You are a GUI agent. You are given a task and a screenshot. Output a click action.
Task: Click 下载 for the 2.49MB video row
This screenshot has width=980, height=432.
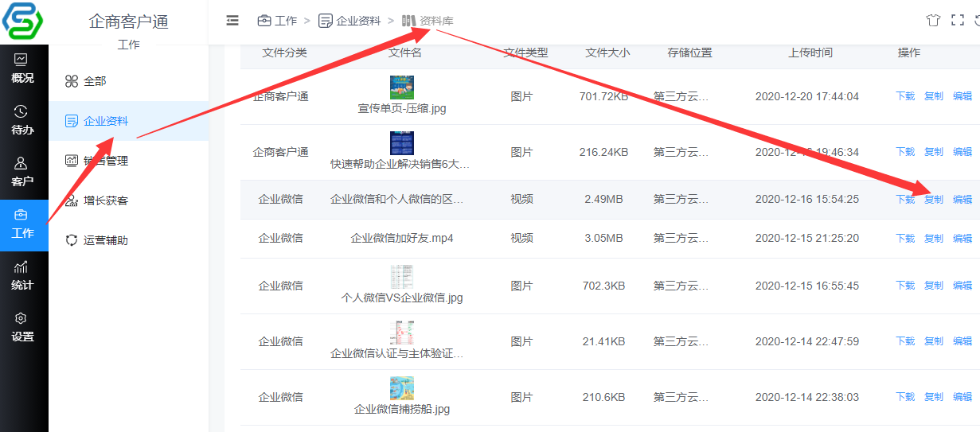[x=905, y=200]
